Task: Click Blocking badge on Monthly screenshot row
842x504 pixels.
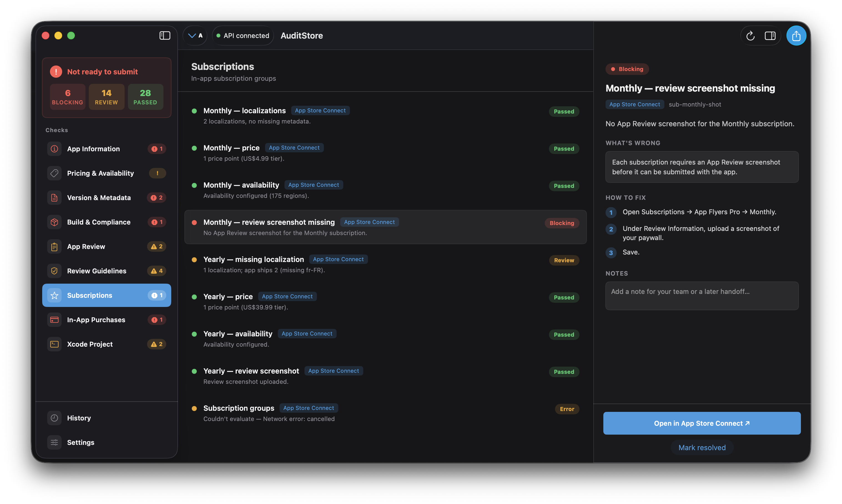Action: coord(562,223)
